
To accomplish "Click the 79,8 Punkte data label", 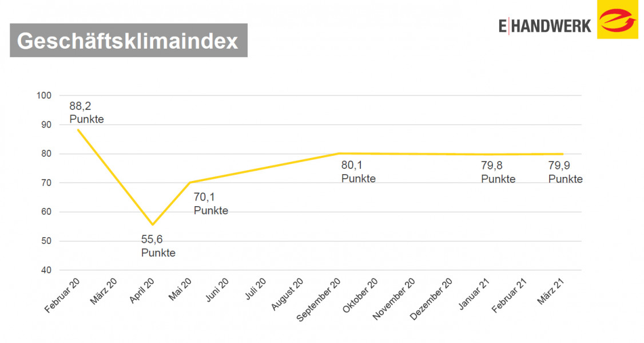I will pyautogui.click(x=498, y=172).
